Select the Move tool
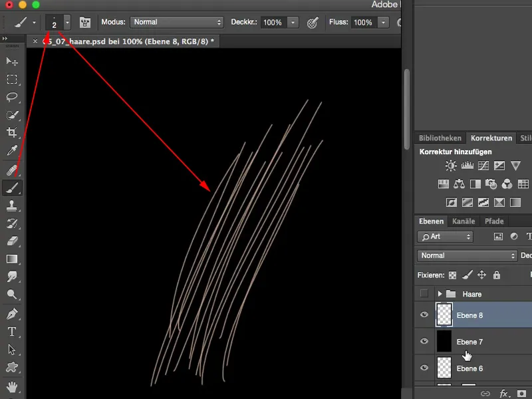The width and height of the screenshot is (532, 399). 12,61
